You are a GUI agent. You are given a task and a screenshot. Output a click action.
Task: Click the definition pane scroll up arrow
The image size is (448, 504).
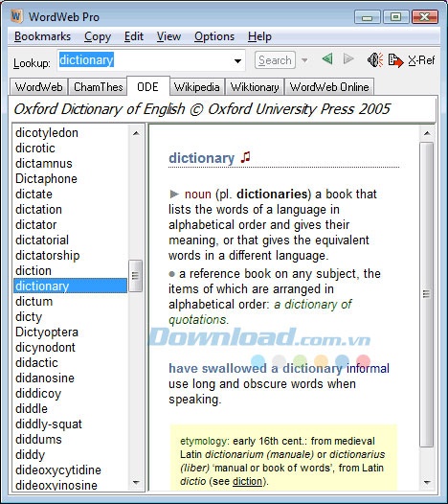coord(427,133)
